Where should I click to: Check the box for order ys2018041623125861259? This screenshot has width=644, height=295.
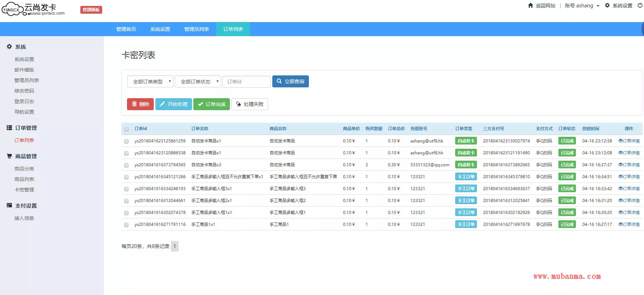126,141
